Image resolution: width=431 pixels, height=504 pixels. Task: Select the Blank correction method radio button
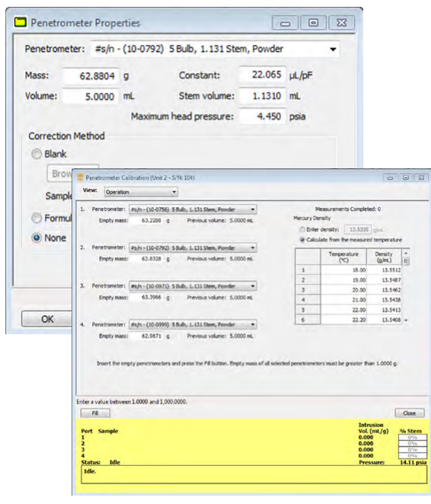(x=37, y=154)
